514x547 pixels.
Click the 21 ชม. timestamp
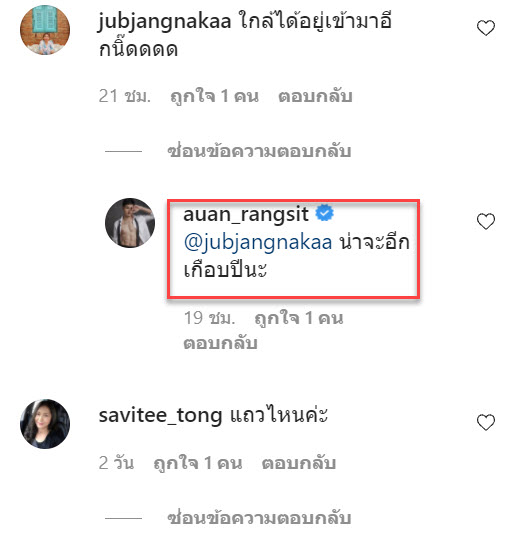click(125, 96)
